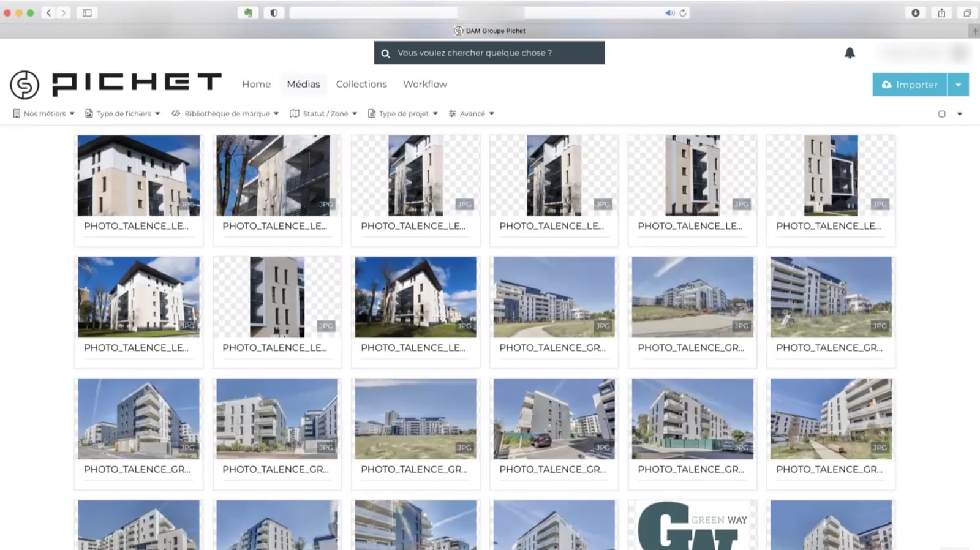Click the file title under first row-three thumbnail

[137, 469]
